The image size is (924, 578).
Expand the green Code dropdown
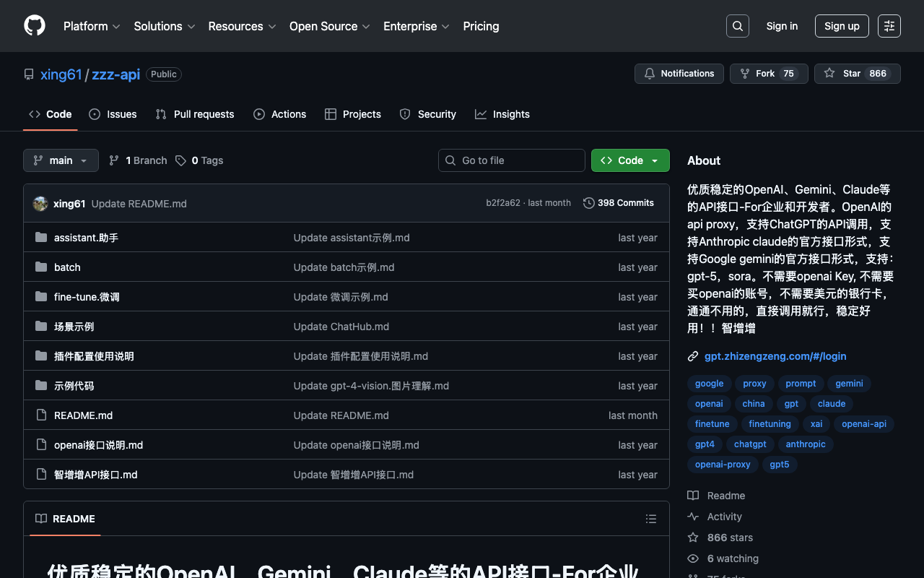[629, 160]
